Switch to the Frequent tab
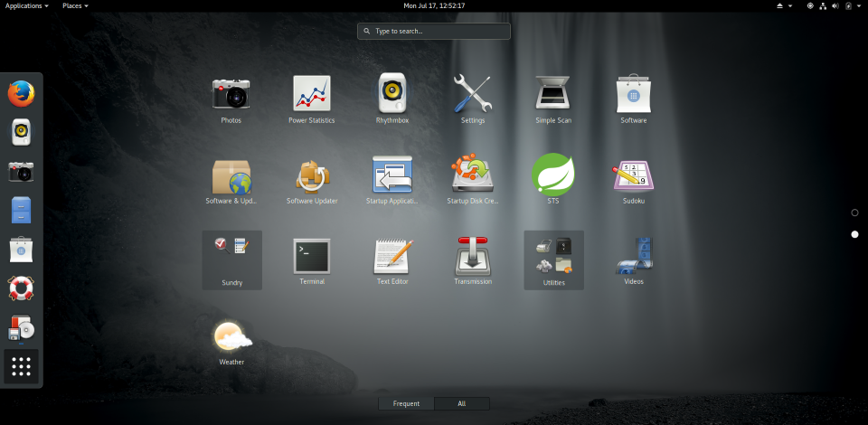 tap(406, 403)
